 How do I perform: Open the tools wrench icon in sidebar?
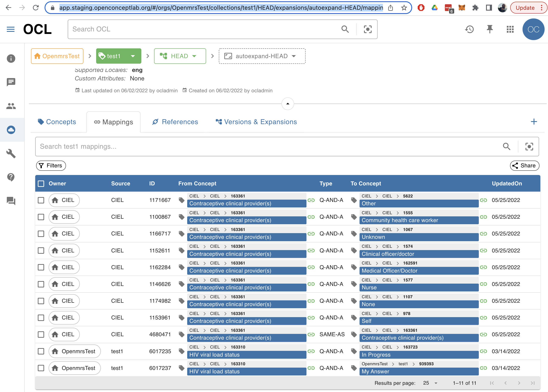[x=11, y=154]
